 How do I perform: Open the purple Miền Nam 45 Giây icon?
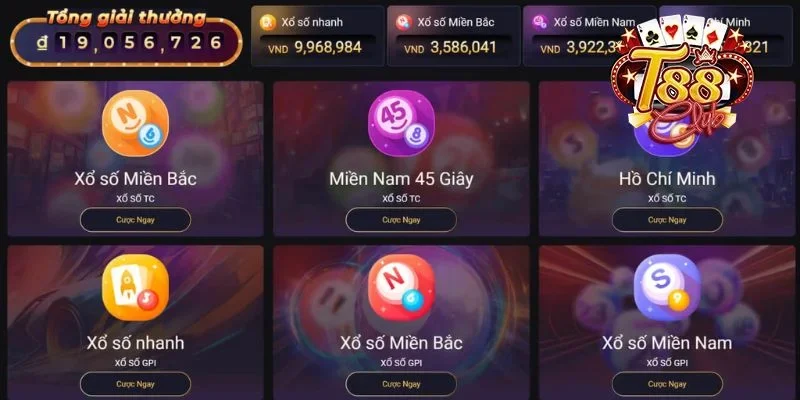(x=401, y=123)
